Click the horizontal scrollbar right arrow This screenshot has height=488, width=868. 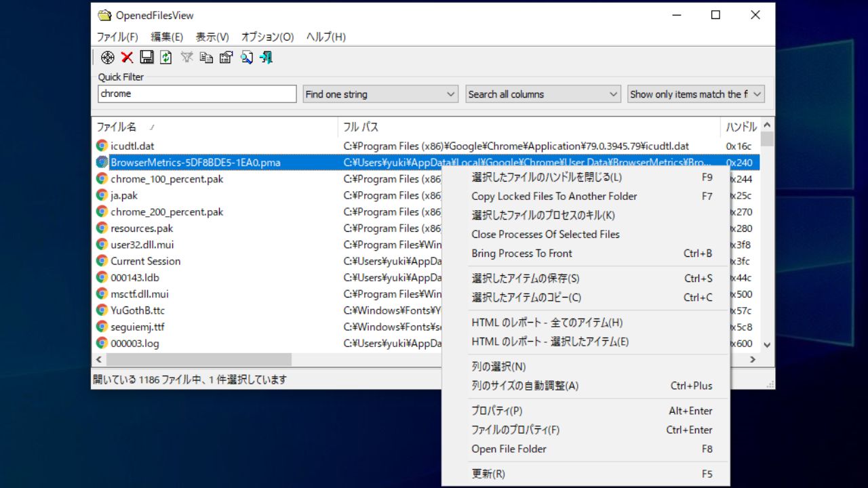click(x=753, y=359)
